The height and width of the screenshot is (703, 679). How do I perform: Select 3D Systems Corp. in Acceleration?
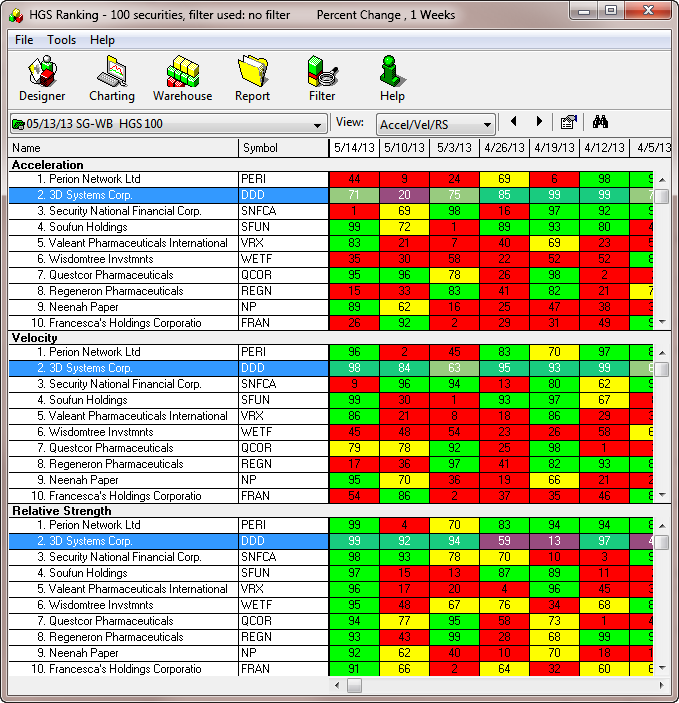coord(123,195)
